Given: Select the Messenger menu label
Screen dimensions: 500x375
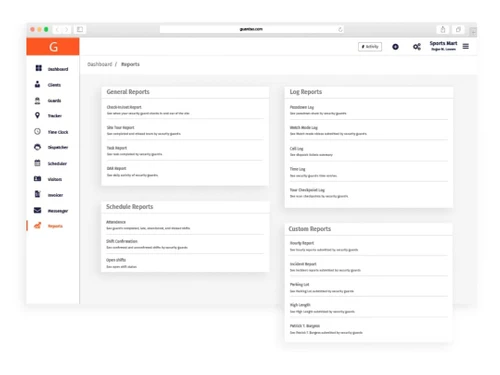Looking at the screenshot, I should [x=58, y=211].
